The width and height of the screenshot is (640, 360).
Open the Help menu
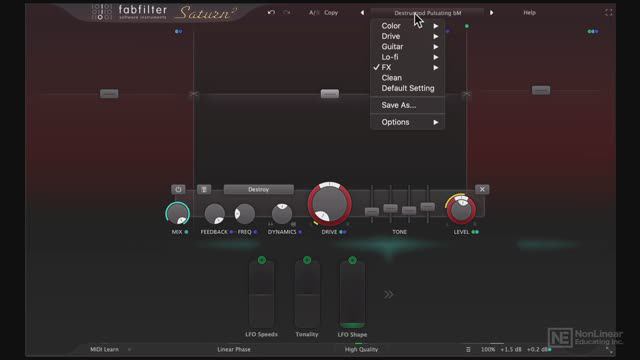tap(529, 13)
